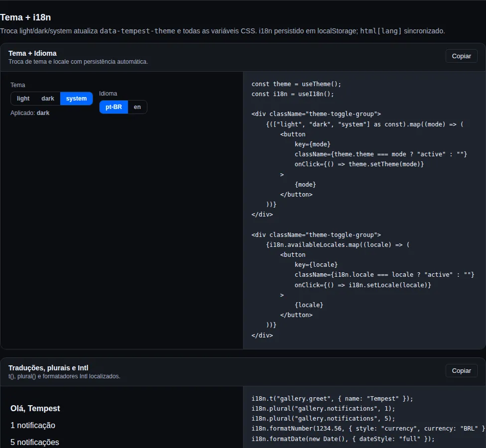This screenshot has height=448, width=486.
Task: Click the Olá, Tempest greeting
Action: point(35,408)
